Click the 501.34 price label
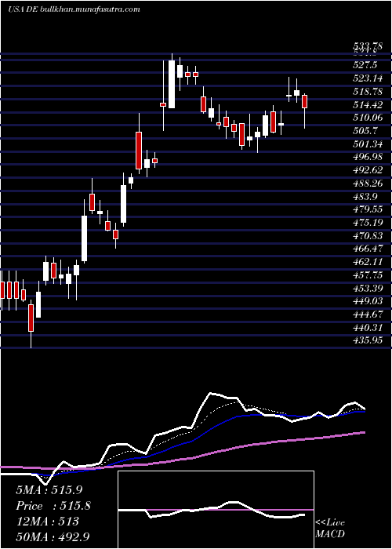 point(368,144)
